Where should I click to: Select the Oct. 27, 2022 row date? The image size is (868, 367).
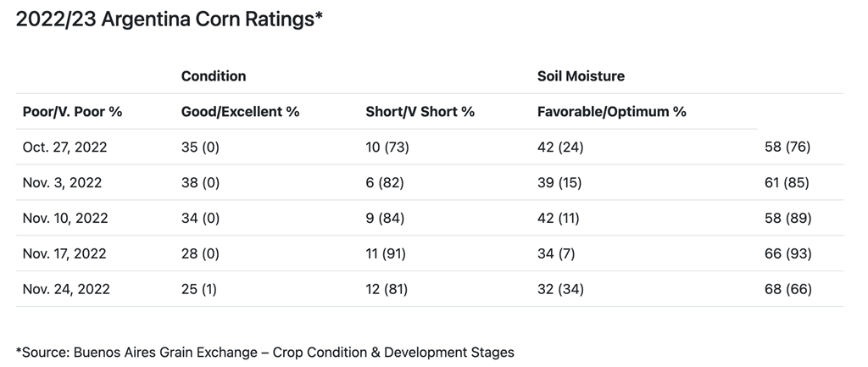click(x=64, y=147)
